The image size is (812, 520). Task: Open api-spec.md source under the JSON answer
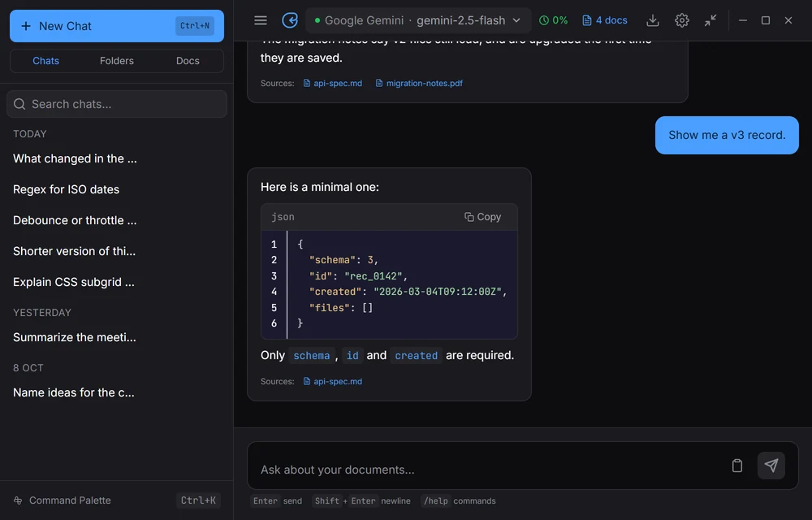(332, 381)
